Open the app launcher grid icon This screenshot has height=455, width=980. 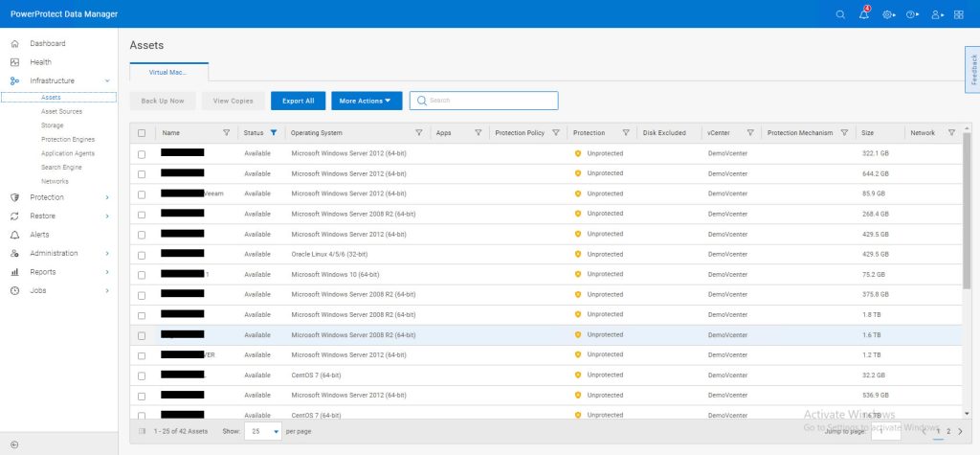959,14
